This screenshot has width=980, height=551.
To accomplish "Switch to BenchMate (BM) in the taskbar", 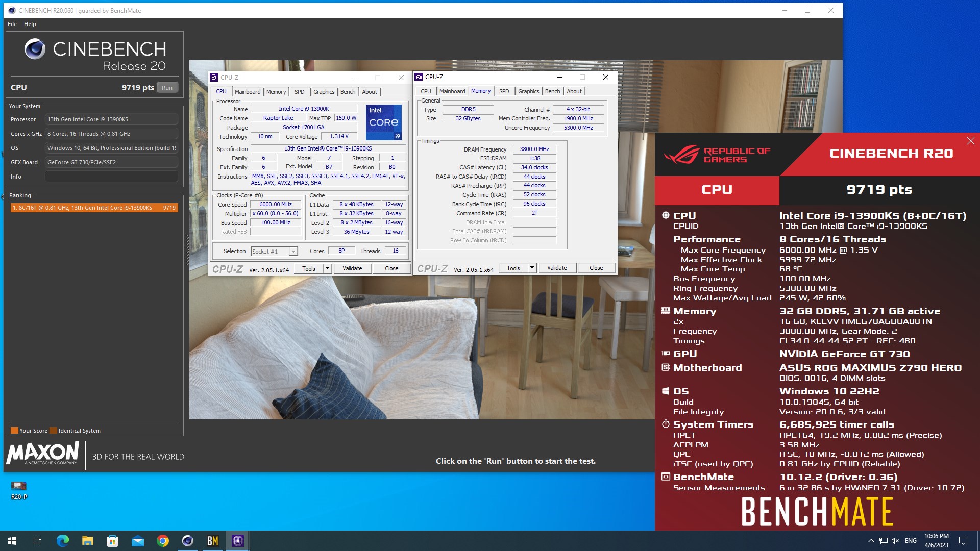I will click(213, 541).
